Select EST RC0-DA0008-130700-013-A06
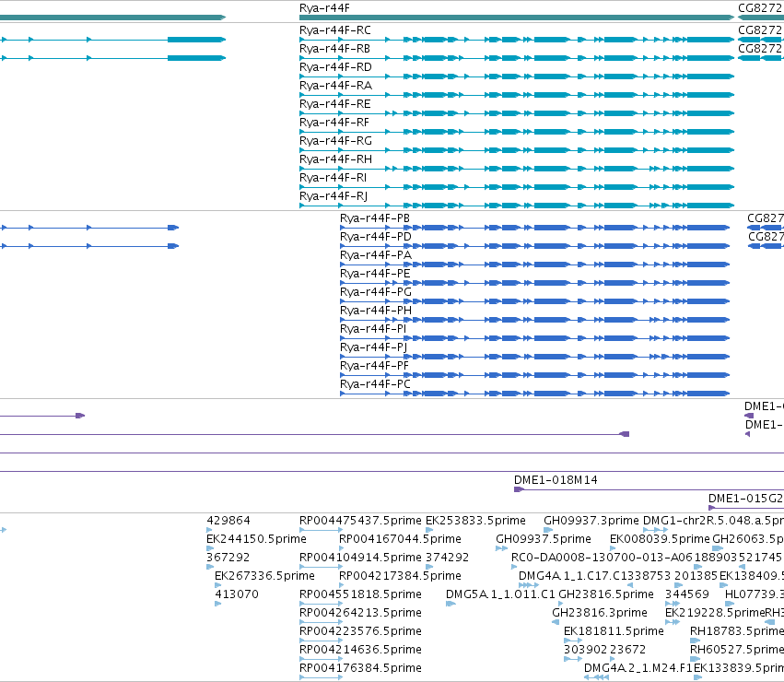The width and height of the screenshot is (784, 682). tap(602, 558)
